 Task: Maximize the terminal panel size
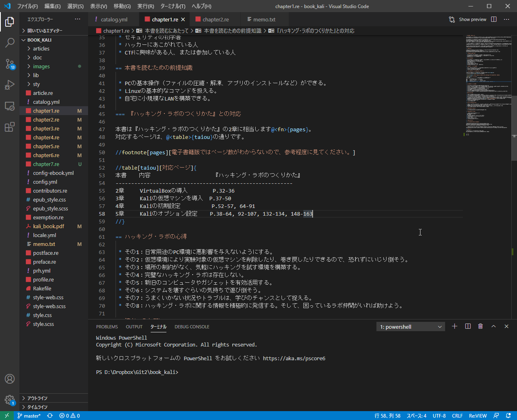pos(494,326)
